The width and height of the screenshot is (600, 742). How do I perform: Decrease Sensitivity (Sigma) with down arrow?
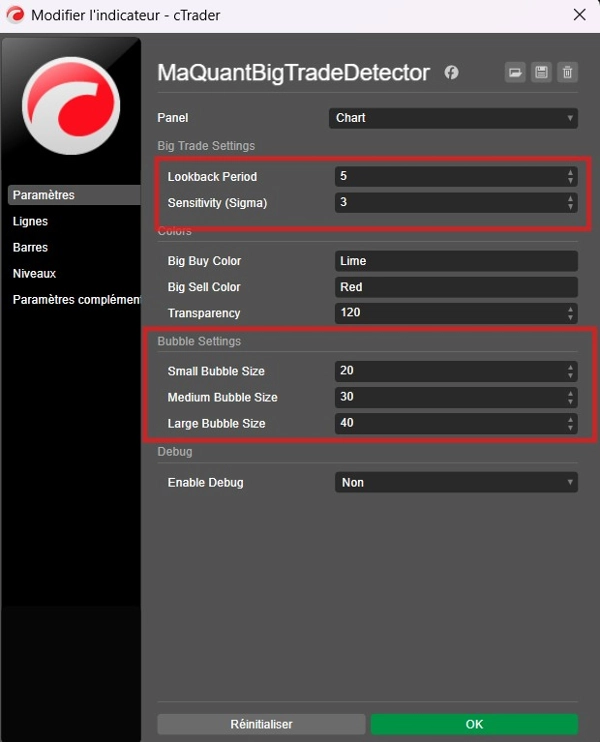pos(570,207)
